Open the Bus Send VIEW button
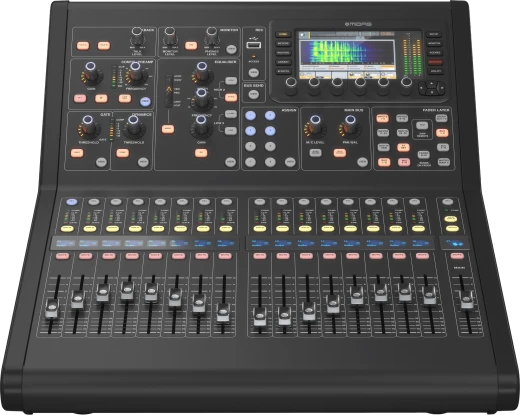The width and height of the screenshot is (520, 415). tap(254, 95)
